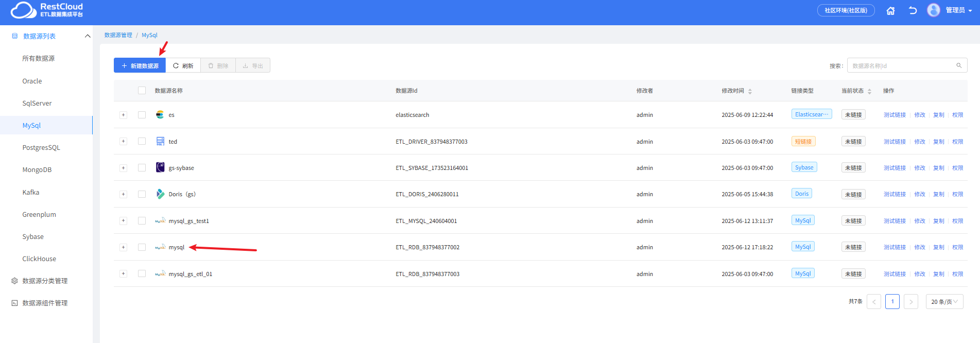Image resolution: width=980 pixels, height=343 pixels.
Task: Go to home via house icon
Action: pyautogui.click(x=890, y=10)
